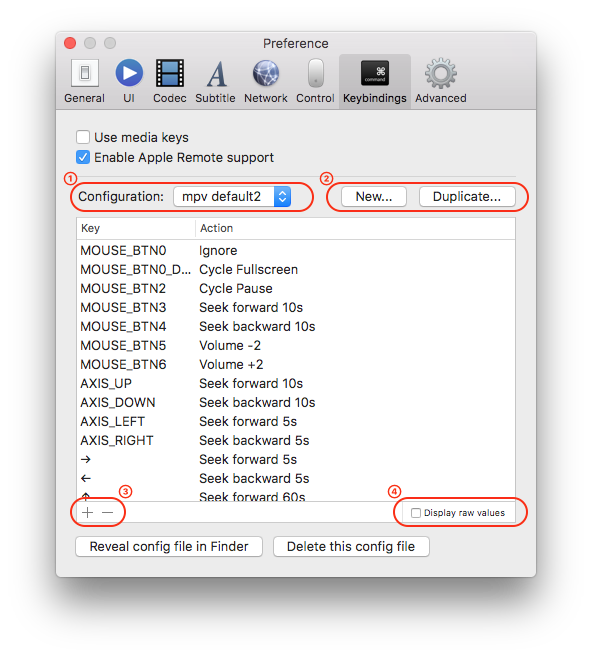Viewport: 592px width, 657px height.
Task: Close the Preference window
Action: pyautogui.click(x=70, y=43)
